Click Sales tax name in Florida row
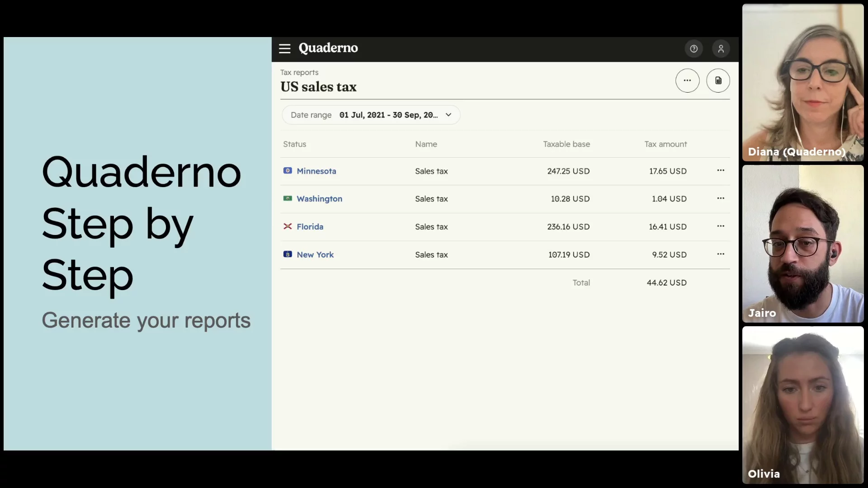 (431, 227)
